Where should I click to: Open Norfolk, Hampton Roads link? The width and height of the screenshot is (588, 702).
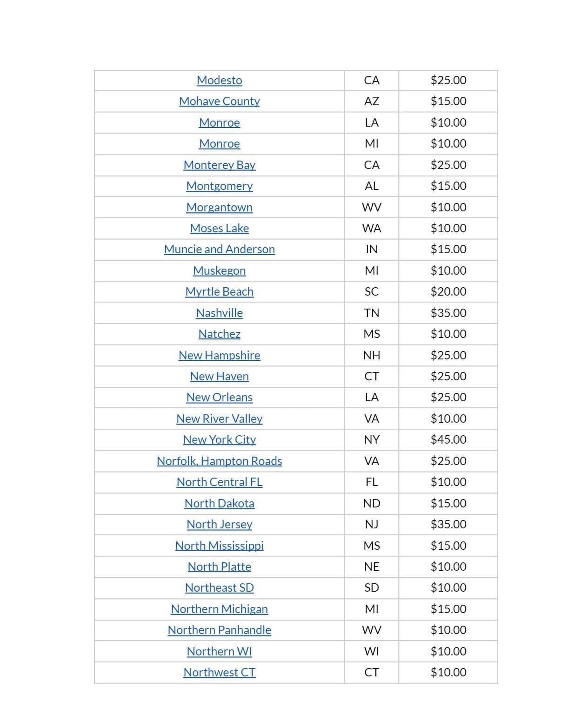(x=219, y=461)
